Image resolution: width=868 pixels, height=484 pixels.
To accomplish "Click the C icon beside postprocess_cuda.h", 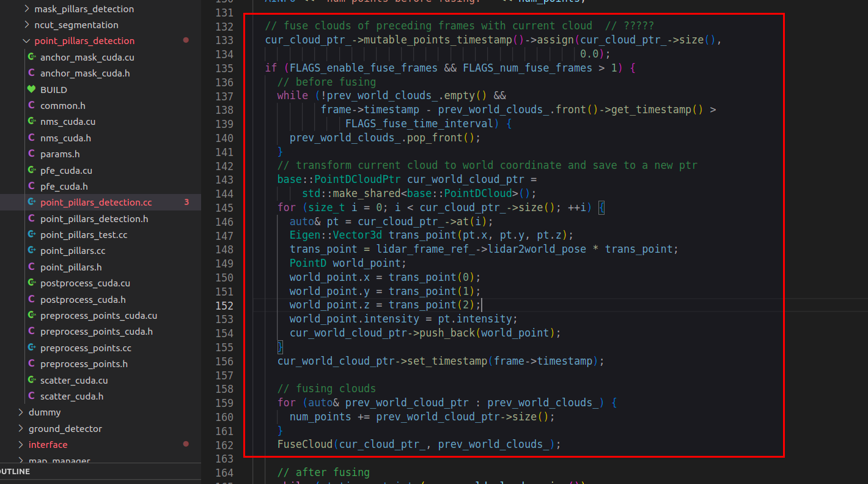I will click(32, 299).
